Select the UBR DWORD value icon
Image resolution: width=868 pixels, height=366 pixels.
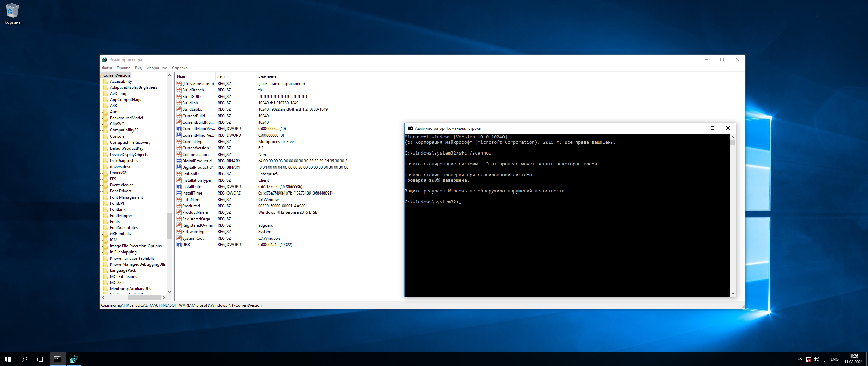(x=179, y=244)
